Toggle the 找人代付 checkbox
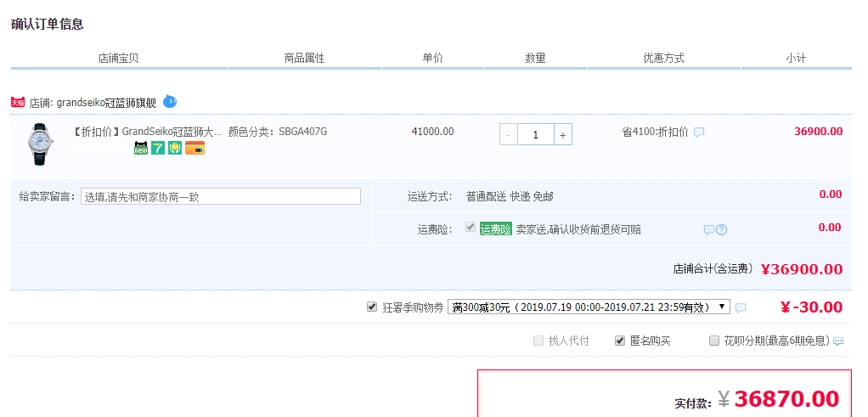 (x=538, y=341)
